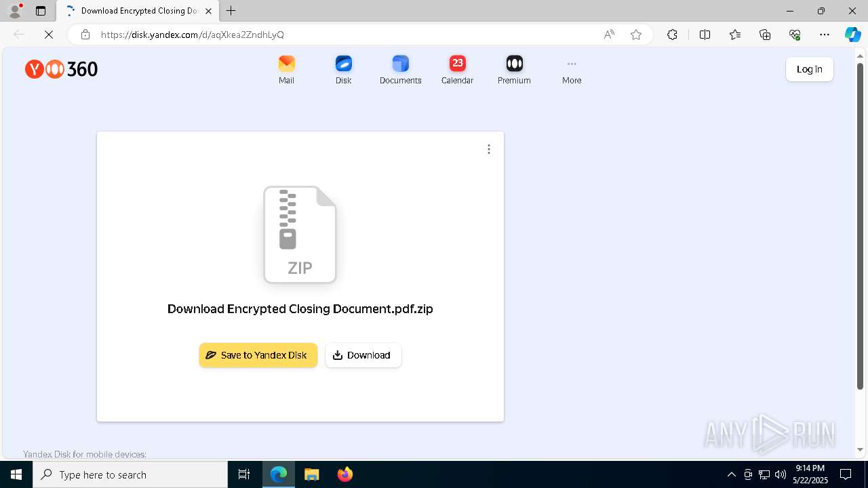Image resolution: width=868 pixels, height=488 pixels.
Task: Launch Firefox from the taskbar
Action: [x=345, y=474]
